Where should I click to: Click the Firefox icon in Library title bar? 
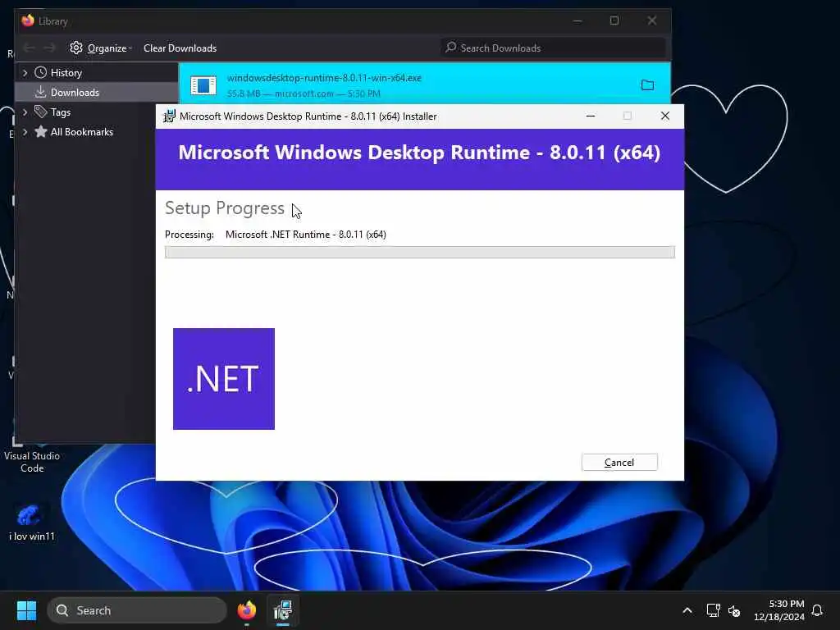pyautogui.click(x=28, y=21)
